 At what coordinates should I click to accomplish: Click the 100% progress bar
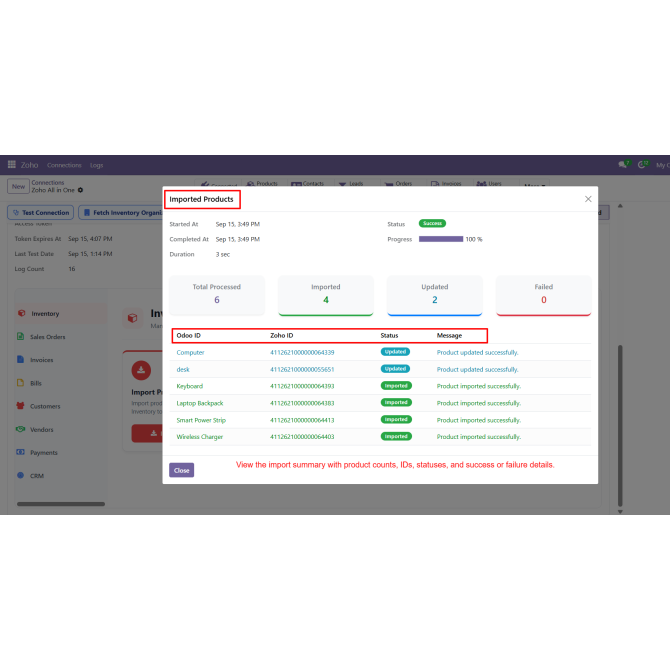click(441, 239)
